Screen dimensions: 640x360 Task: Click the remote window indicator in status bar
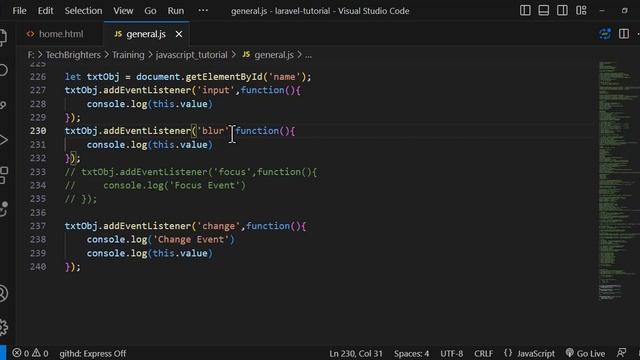click(x=3, y=353)
